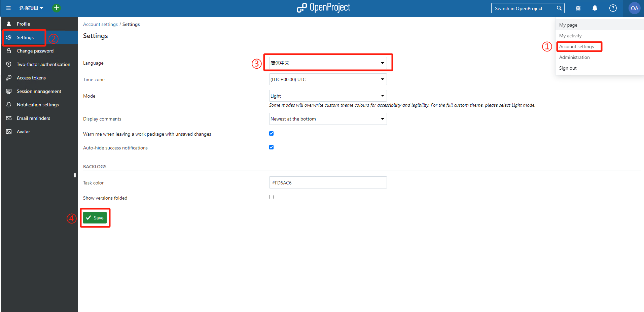Image resolution: width=644 pixels, height=312 pixels.
Task: Click the green plus create button
Action: 57,8
